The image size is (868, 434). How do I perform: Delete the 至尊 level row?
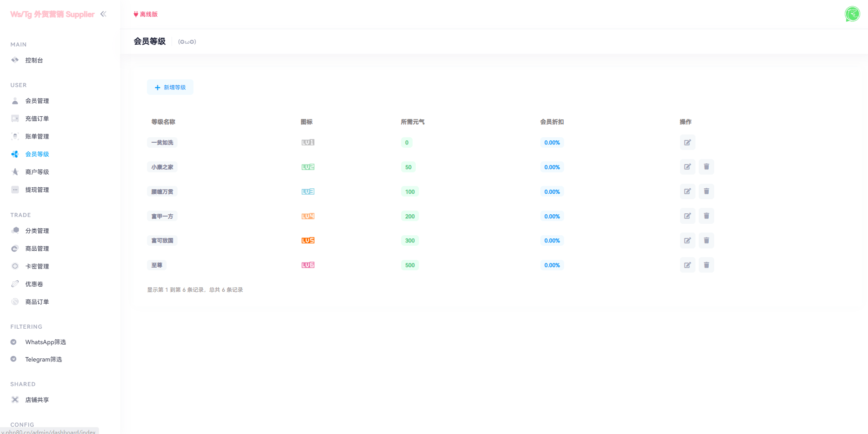(706, 265)
